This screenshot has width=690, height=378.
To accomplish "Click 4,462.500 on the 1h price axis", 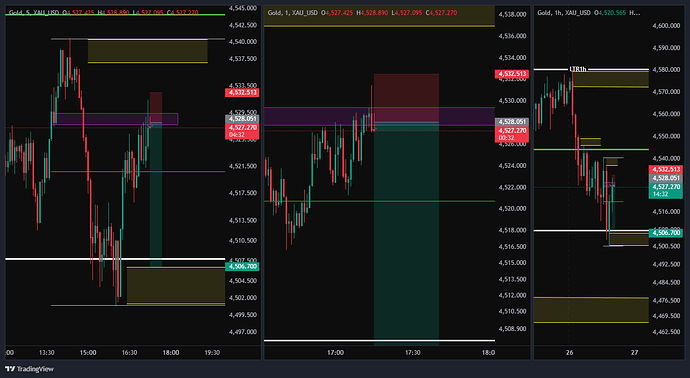I will (667, 332).
